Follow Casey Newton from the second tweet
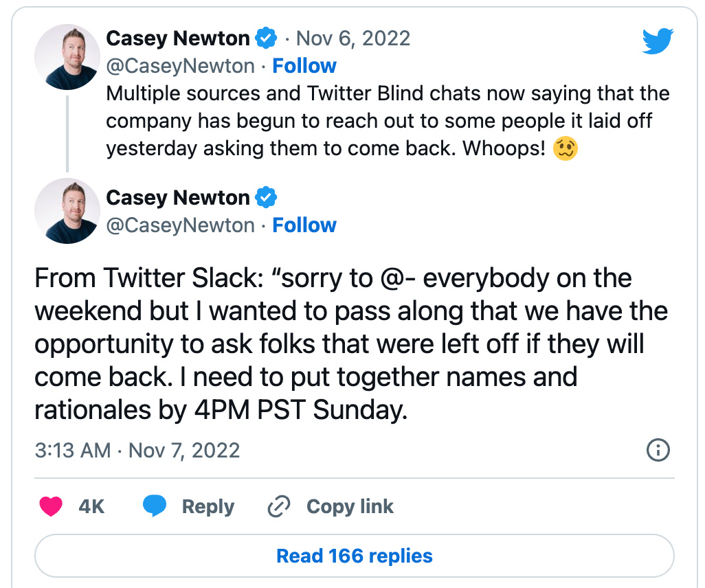 click(304, 225)
